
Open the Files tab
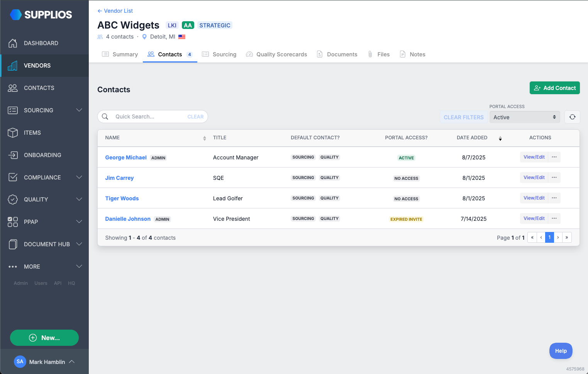(x=379, y=54)
